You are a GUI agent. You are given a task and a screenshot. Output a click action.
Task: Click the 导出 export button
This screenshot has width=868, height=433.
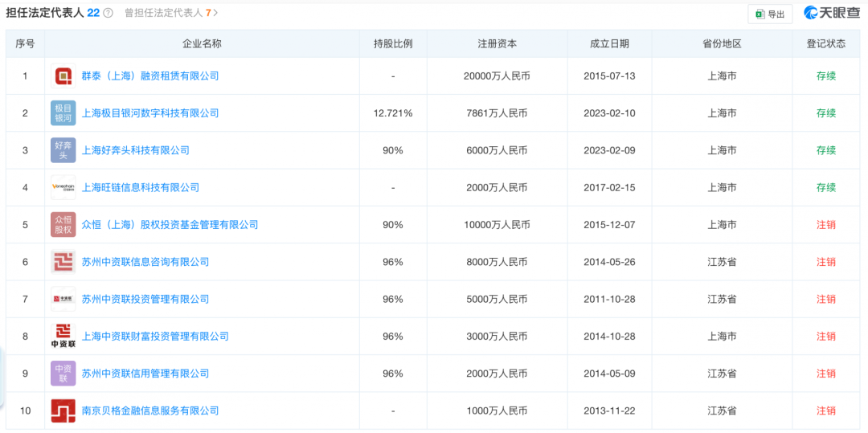769,14
